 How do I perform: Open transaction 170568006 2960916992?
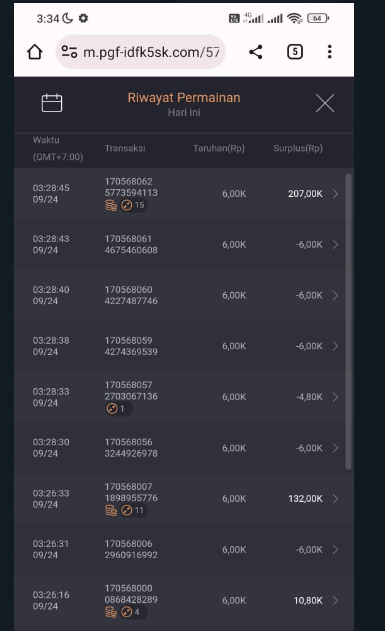coord(131,549)
